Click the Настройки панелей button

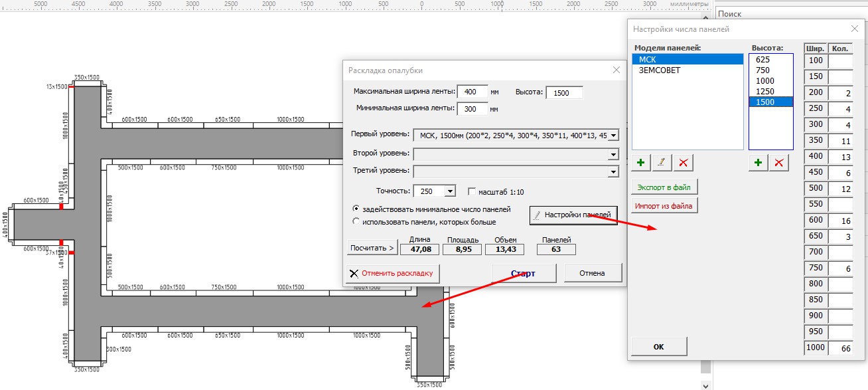(573, 215)
